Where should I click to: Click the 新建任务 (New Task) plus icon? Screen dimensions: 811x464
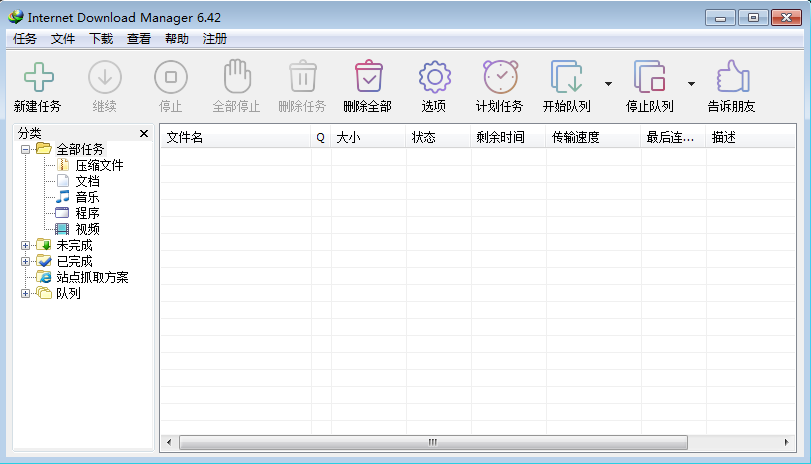pos(38,78)
